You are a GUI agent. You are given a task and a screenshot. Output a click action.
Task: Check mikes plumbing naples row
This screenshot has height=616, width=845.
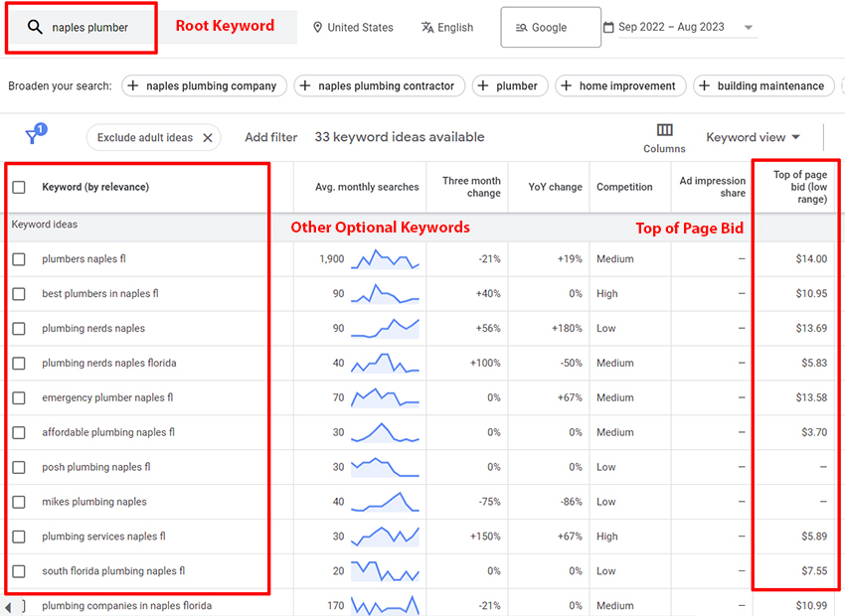[19, 502]
